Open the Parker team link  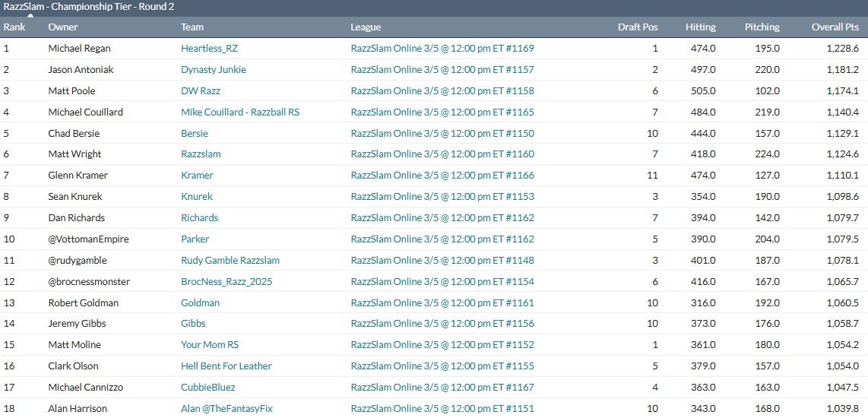click(195, 239)
